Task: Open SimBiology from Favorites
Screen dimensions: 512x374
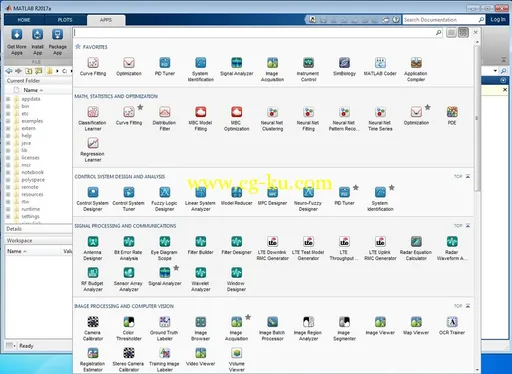Action: (344, 66)
